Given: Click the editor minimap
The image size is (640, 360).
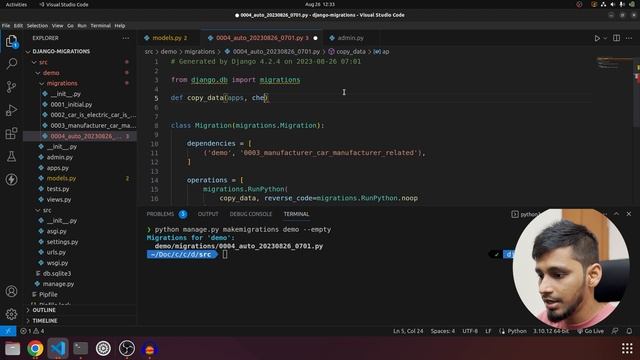Looking at the screenshot, I should 613,64.
